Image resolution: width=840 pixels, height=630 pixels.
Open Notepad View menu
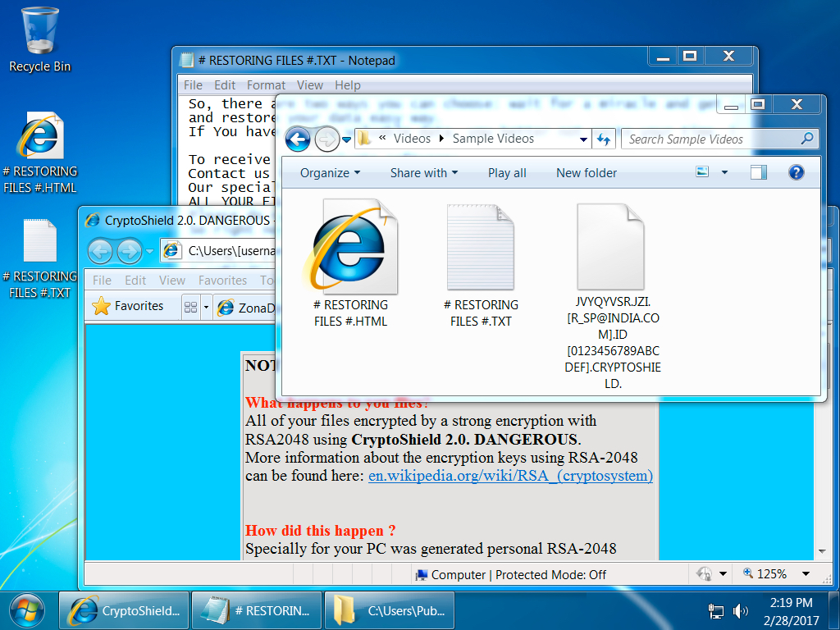[x=309, y=85]
